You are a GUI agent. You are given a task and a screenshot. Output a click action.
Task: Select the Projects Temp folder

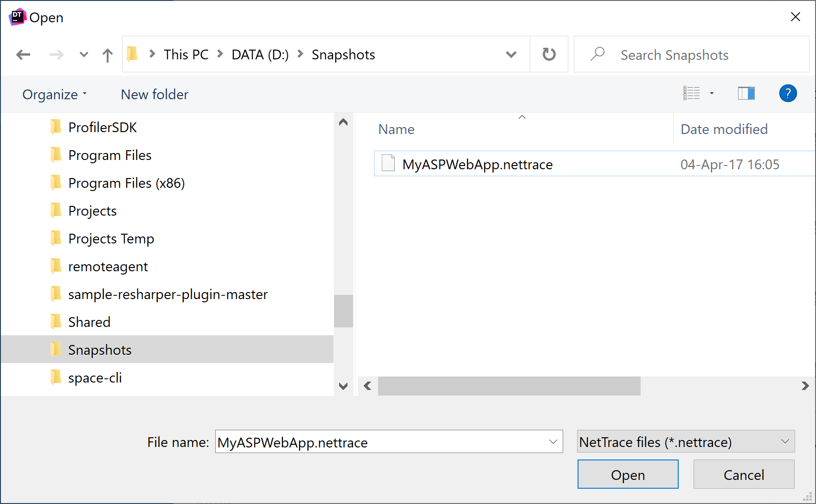[x=111, y=239]
